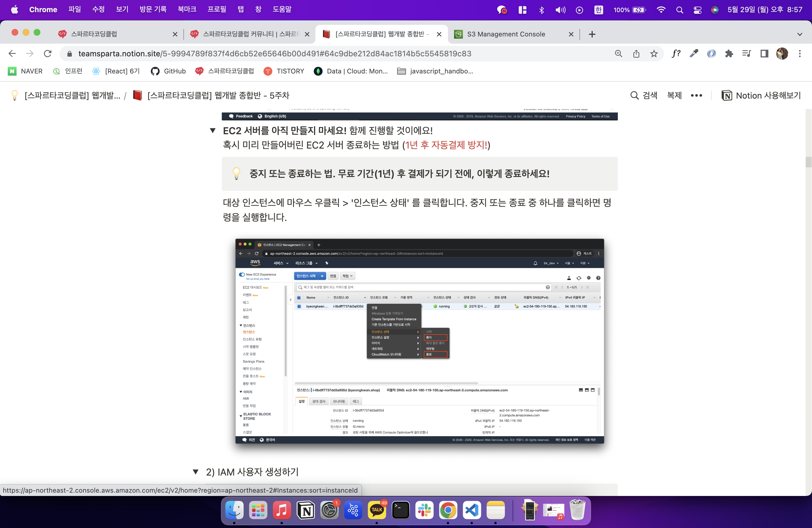Launch Notion from the dock
Screen dimensions: 812x528
pyautogui.click(x=306, y=510)
